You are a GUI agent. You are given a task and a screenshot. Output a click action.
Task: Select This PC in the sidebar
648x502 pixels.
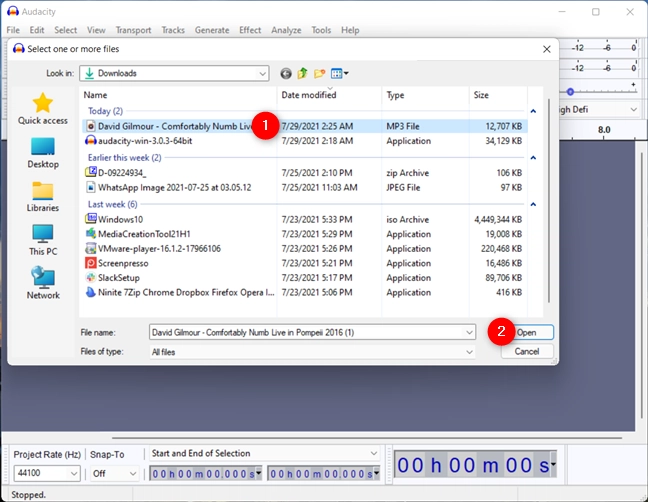point(43,240)
